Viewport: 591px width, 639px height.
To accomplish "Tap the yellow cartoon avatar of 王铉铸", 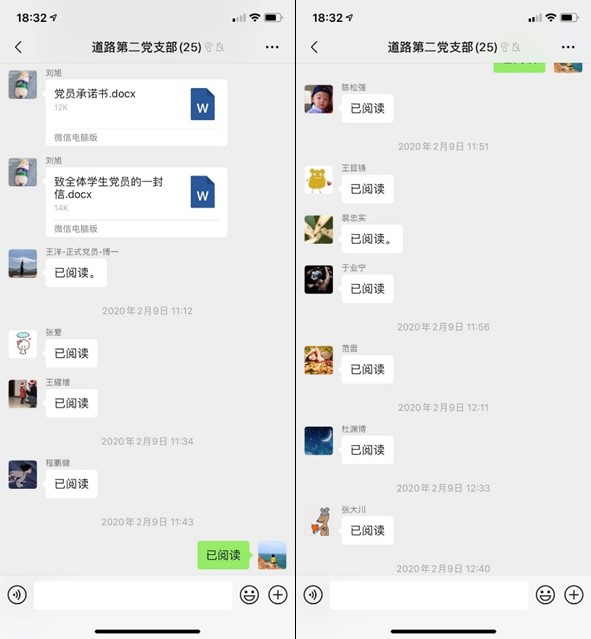I will [319, 180].
